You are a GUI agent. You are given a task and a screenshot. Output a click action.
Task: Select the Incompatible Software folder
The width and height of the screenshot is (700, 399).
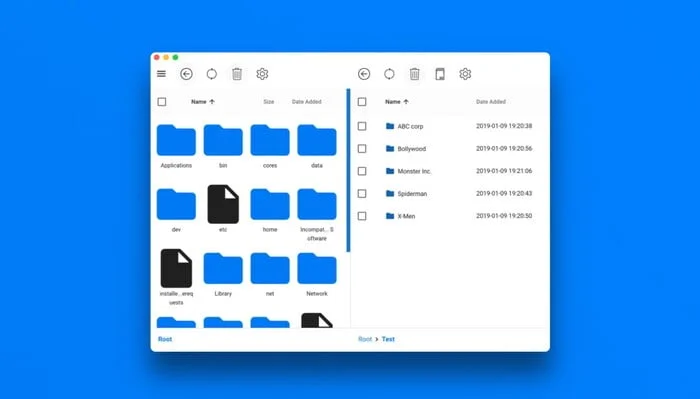(x=317, y=204)
